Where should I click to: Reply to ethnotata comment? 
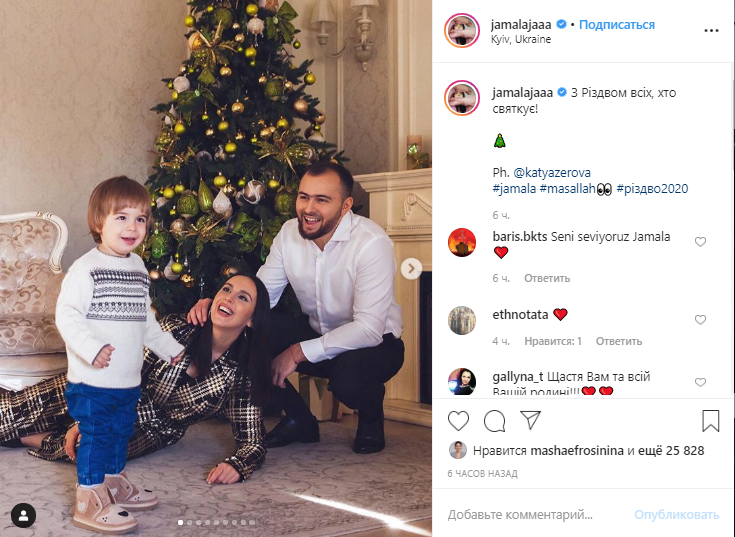[619, 341]
